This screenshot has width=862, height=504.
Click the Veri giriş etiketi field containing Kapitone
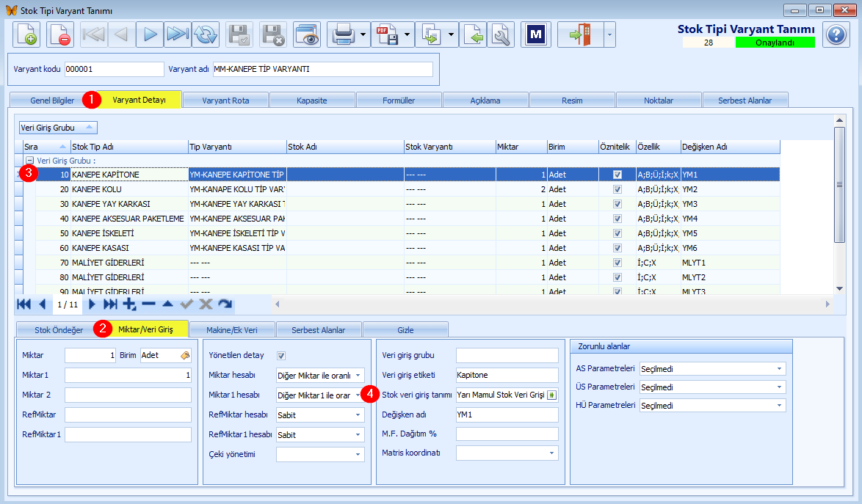pyautogui.click(x=507, y=376)
